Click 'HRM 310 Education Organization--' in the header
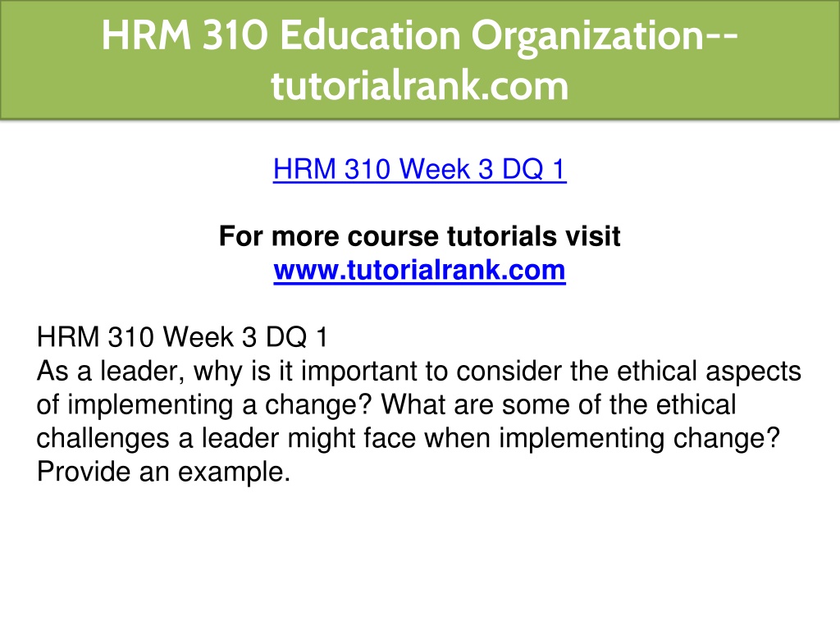Screen dimensions: 840x630 [x=420, y=36]
